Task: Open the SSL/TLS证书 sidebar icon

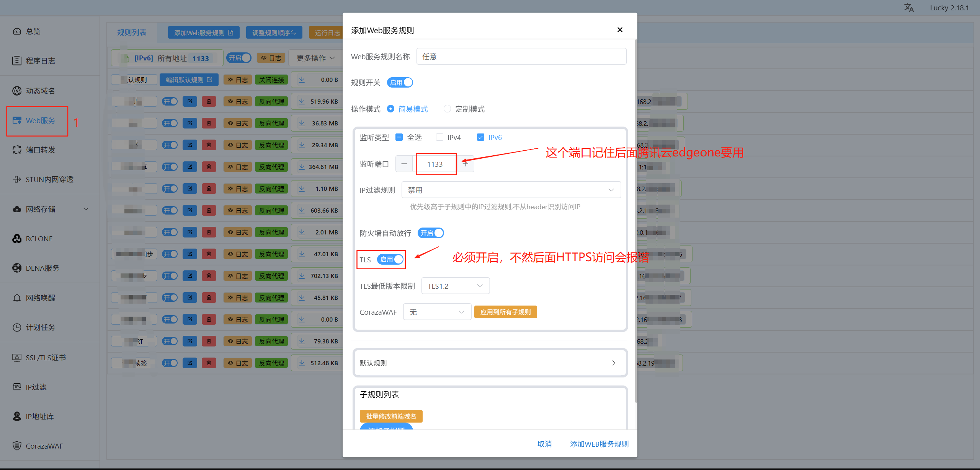Action: (x=17, y=358)
